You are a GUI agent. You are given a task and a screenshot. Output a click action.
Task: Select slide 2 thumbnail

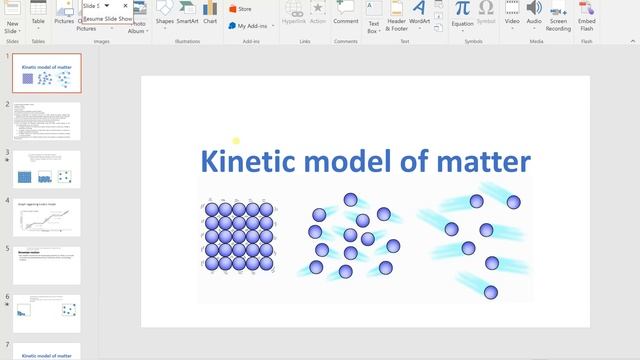coord(47,121)
